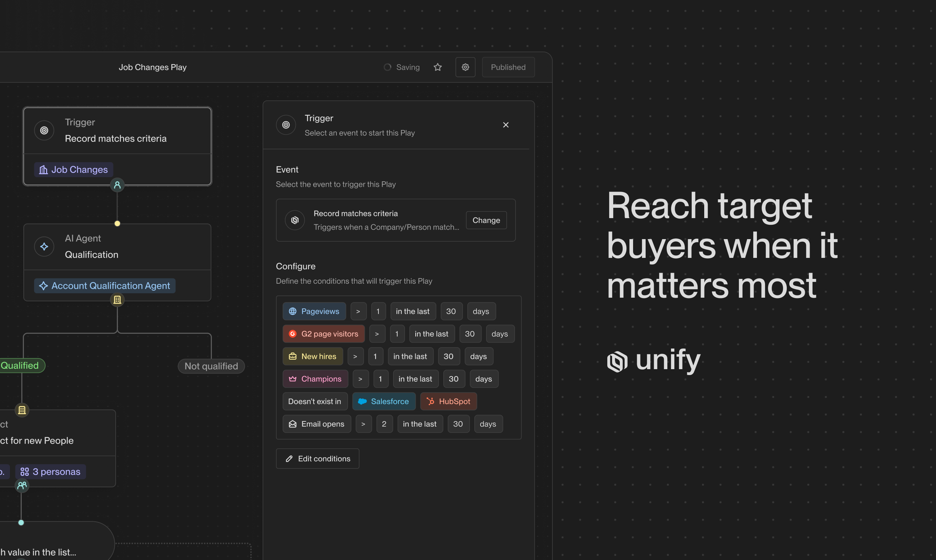Click the Trigger node target icon
Image resolution: width=936 pixels, height=560 pixels.
[x=44, y=130]
